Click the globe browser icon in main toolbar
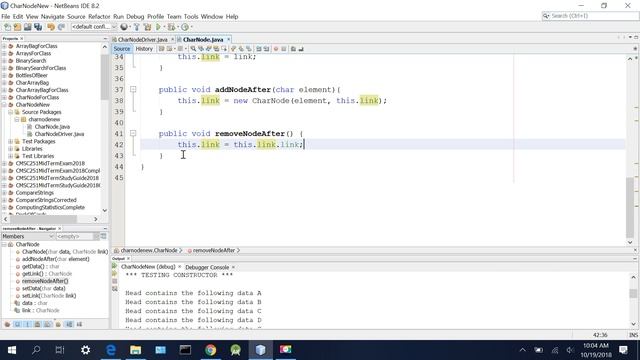The height and width of the screenshot is (360, 640). pos(124,27)
